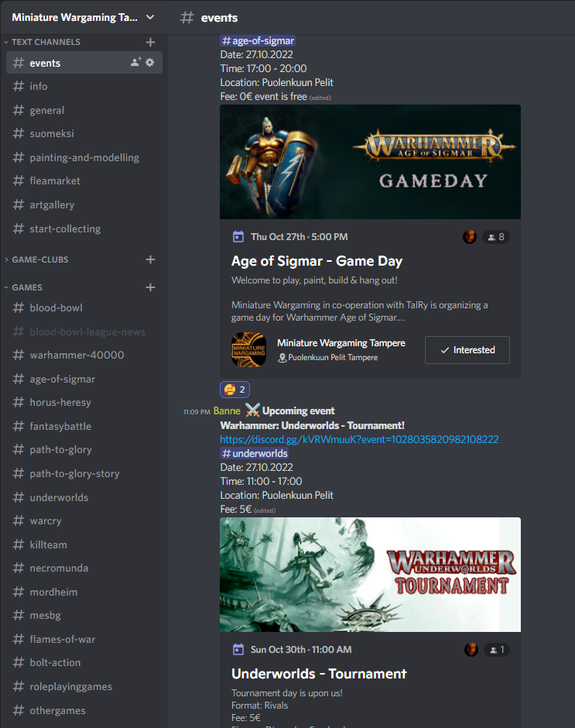The image size is (575, 728).
Task: Open the blood-bowl channel
Action: pyautogui.click(x=84, y=307)
